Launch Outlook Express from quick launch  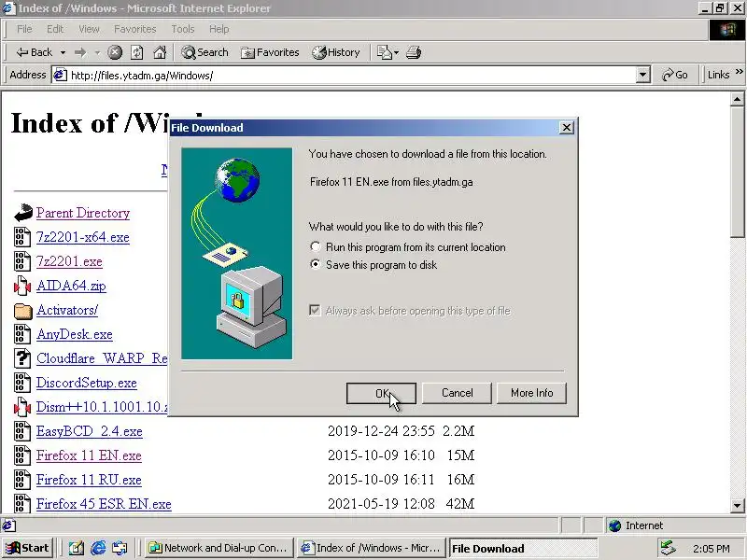pyautogui.click(x=120, y=549)
